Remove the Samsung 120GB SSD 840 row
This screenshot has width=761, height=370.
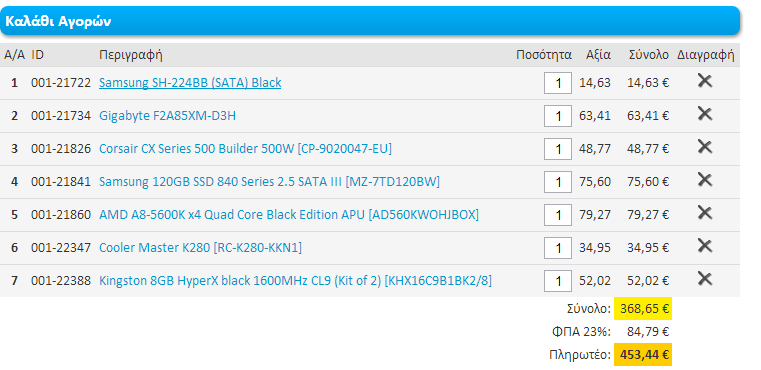(x=705, y=180)
